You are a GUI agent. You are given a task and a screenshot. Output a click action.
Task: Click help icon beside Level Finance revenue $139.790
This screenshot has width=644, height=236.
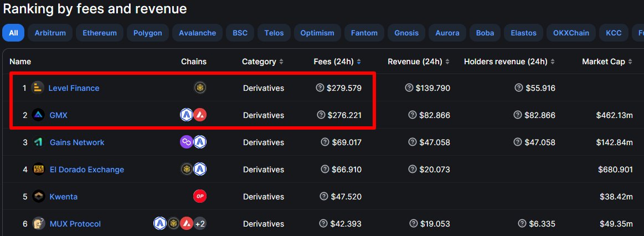pyautogui.click(x=409, y=88)
